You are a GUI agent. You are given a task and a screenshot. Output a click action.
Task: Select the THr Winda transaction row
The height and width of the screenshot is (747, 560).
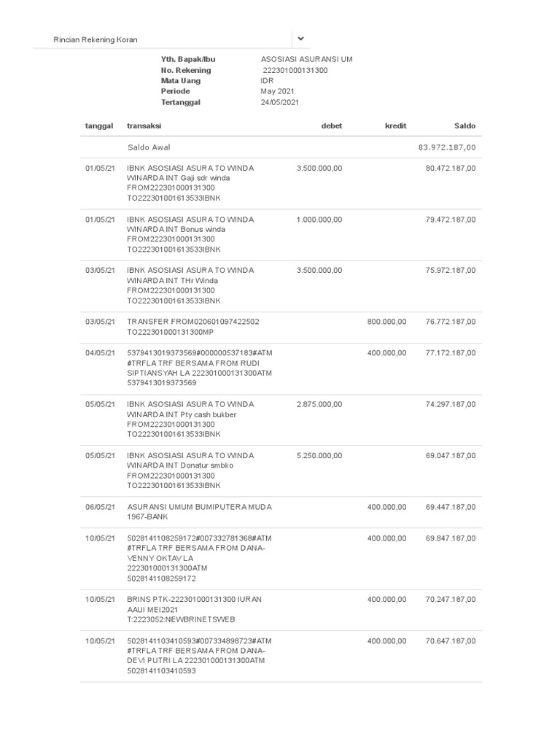click(281, 286)
